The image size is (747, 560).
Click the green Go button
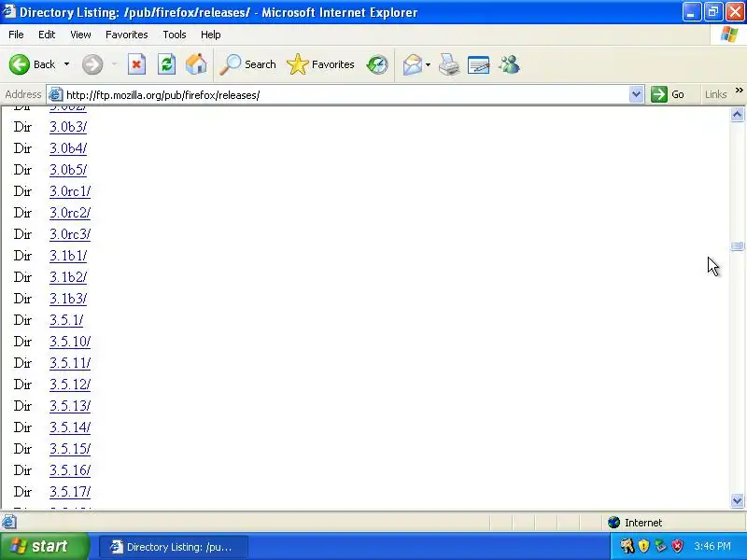(668, 94)
